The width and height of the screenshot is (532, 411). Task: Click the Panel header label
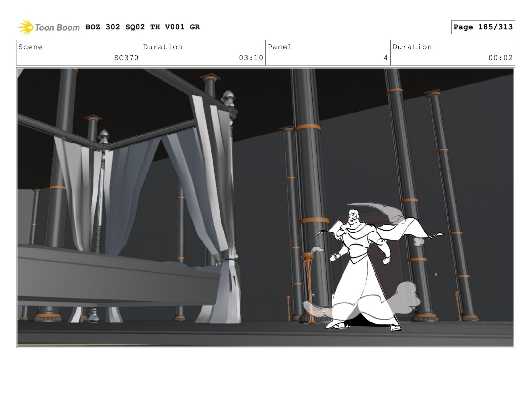pos(280,47)
